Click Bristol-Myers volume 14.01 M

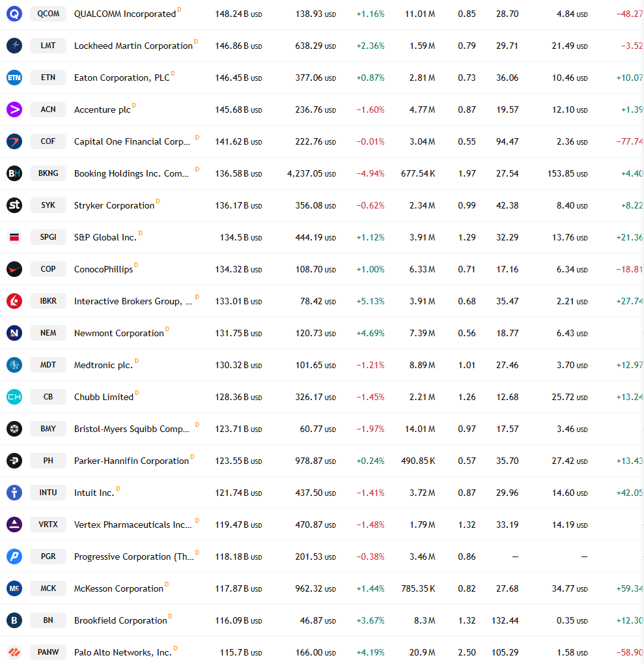(x=420, y=429)
